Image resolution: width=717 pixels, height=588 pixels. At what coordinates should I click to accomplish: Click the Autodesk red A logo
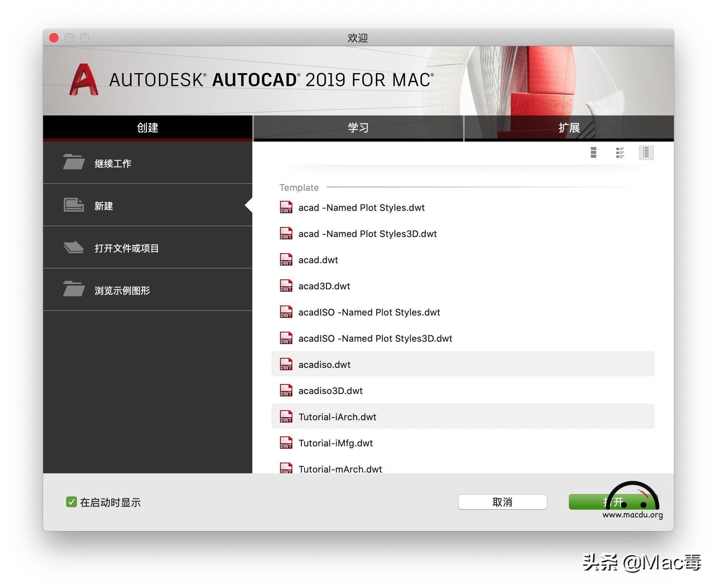pyautogui.click(x=83, y=80)
